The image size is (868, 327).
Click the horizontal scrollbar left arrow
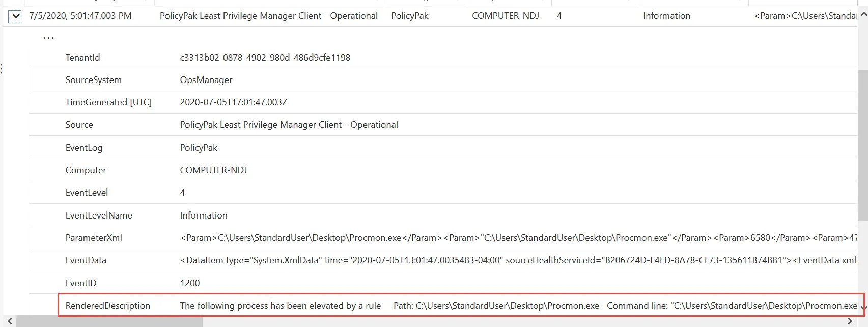9,321
